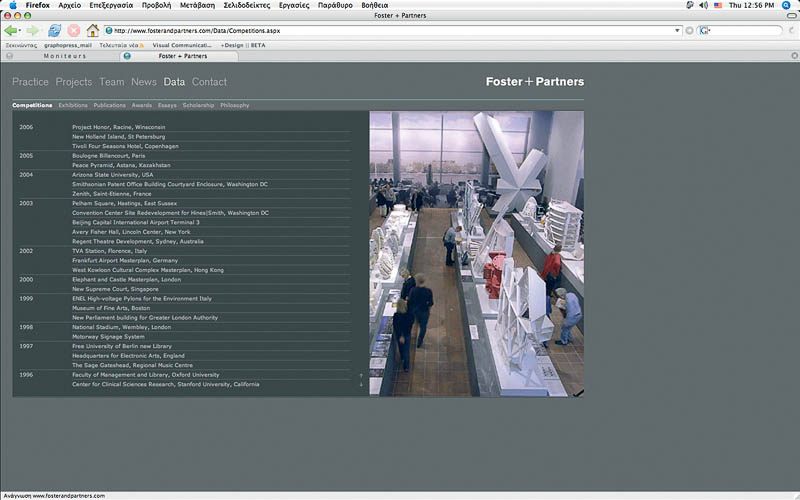Select National Stadium, Wembley, London
The width and height of the screenshot is (800, 500).
[121, 328]
